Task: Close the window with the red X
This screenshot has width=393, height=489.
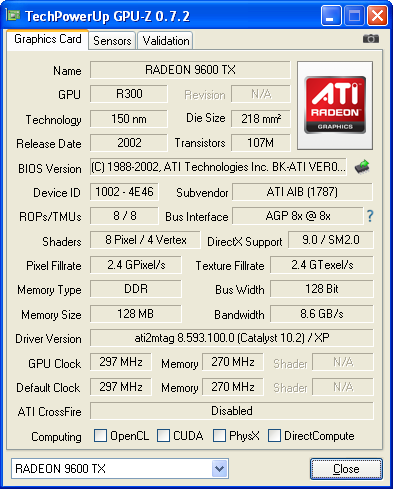Action: click(377, 16)
